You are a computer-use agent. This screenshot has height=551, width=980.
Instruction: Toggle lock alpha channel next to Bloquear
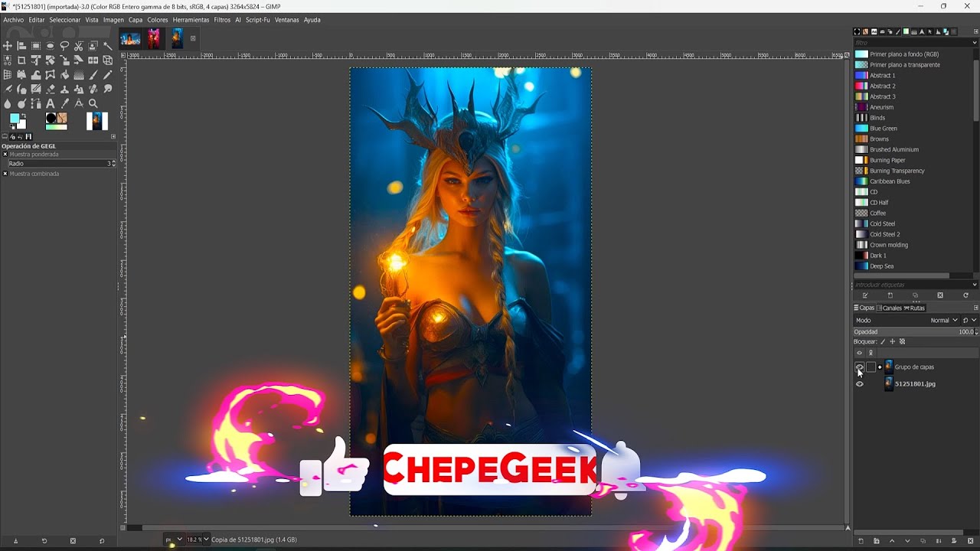pos(903,341)
